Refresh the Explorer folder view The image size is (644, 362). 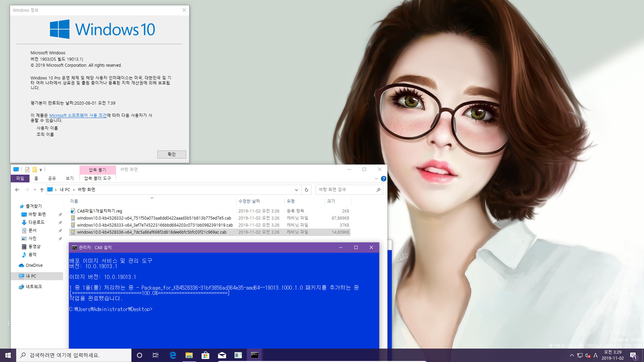point(307,190)
